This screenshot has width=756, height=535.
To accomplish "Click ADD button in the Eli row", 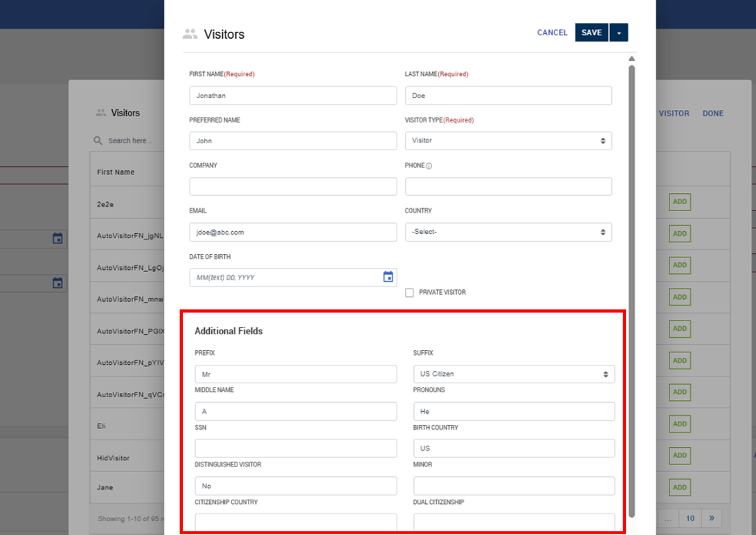I will [x=680, y=424].
